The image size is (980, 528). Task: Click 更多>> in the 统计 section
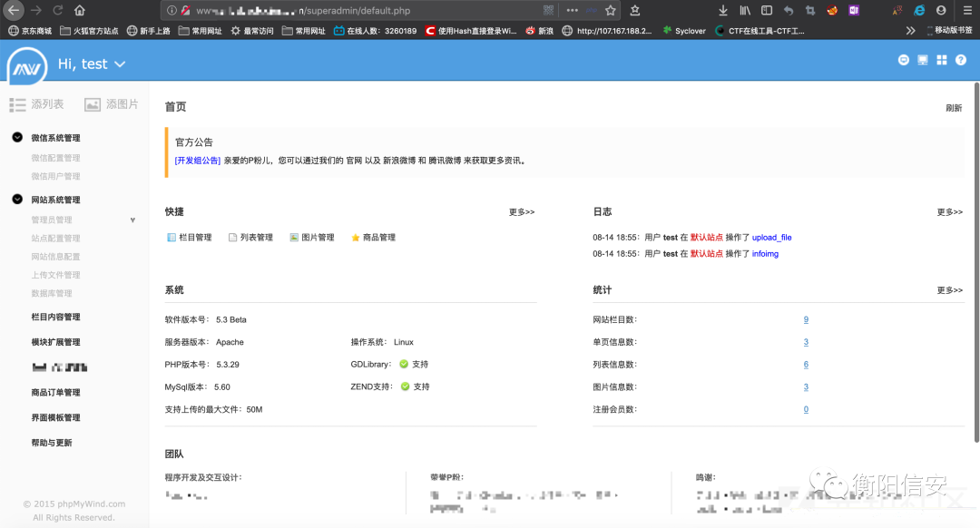pyautogui.click(x=950, y=290)
